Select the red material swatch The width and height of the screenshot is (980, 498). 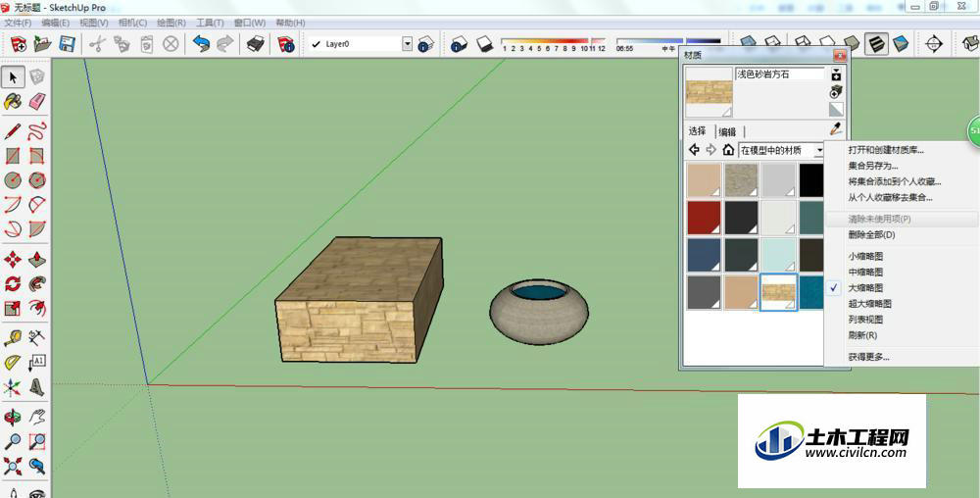[704, 218]
